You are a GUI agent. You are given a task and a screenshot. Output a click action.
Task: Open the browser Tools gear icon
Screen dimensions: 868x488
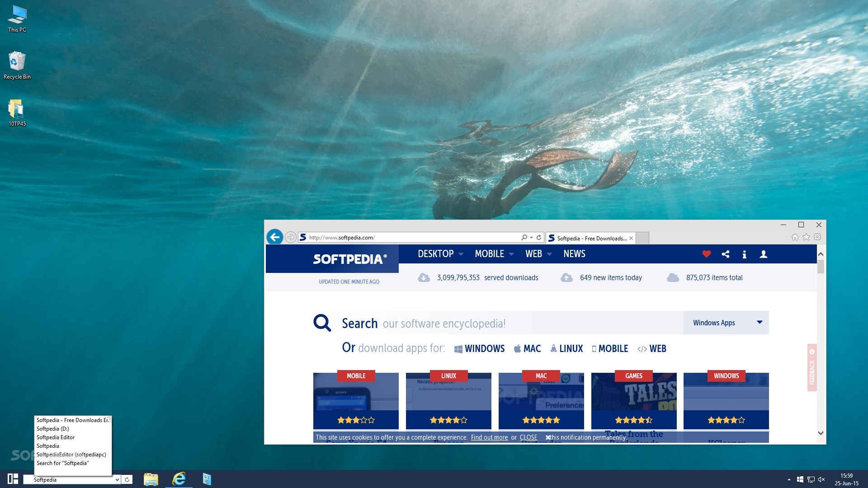pyautogui.click(x=817, y=237)
